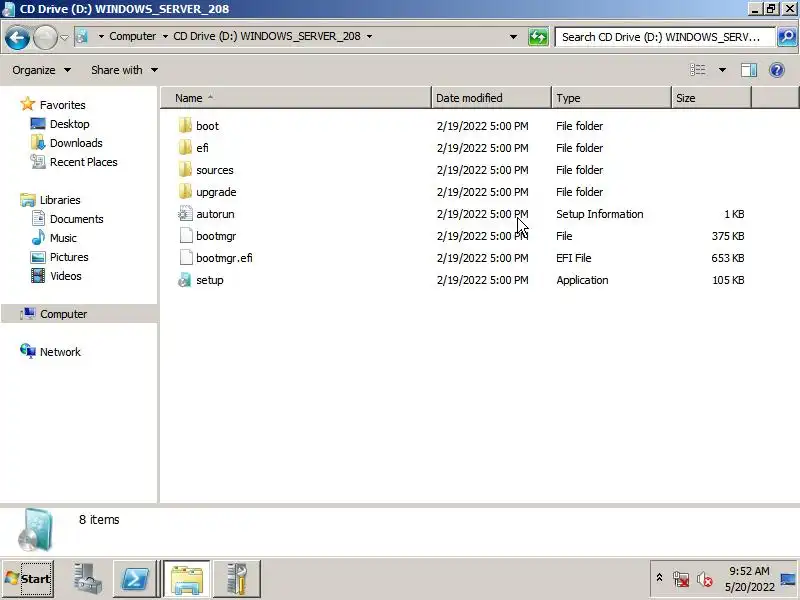
Task: Click the Start button
Action: tap(27, 579)
